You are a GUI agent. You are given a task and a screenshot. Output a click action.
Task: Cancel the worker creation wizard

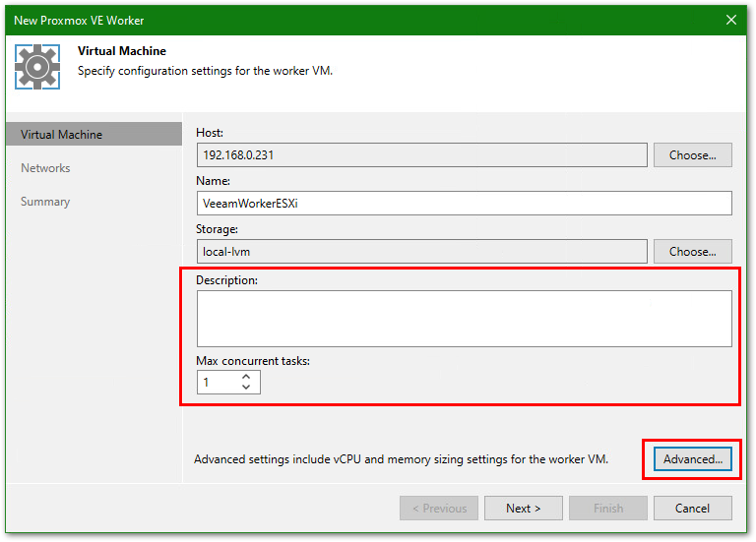point(693,509)
